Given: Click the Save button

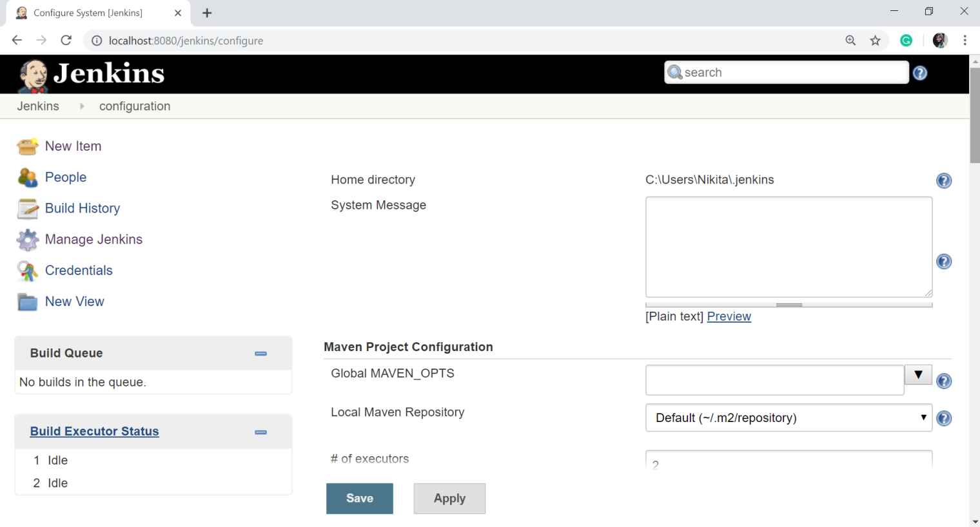Looking at the screenshot, I should click(x=360, y=499).
